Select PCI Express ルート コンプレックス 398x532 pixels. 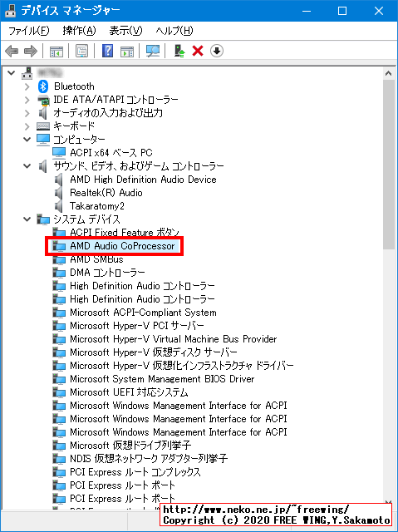coord(135,472)
